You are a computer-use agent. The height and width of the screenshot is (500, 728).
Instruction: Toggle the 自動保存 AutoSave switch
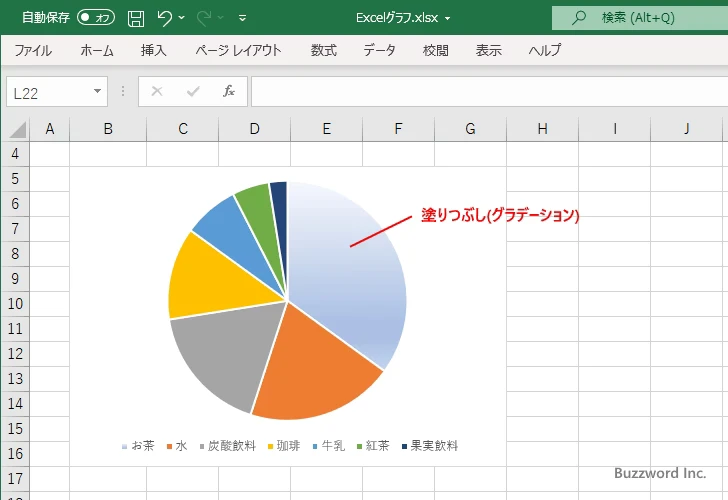(96, 18)
